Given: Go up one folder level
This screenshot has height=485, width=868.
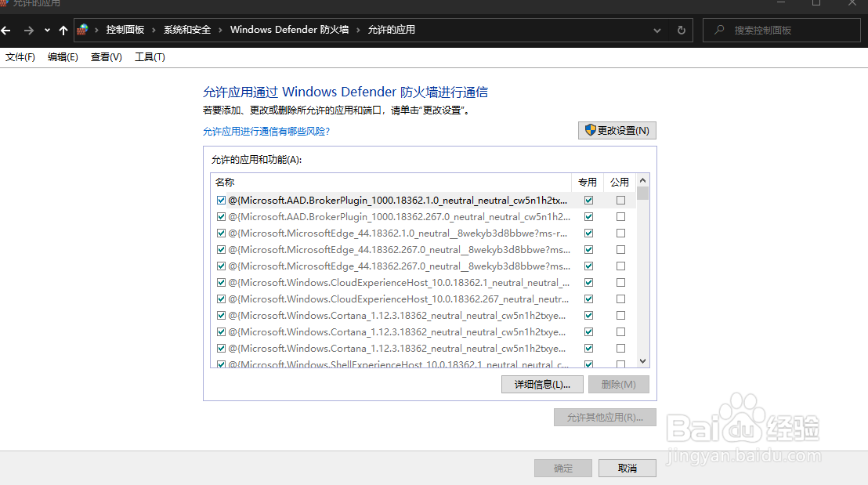Looking at the screenshot, I should (63, 31).
